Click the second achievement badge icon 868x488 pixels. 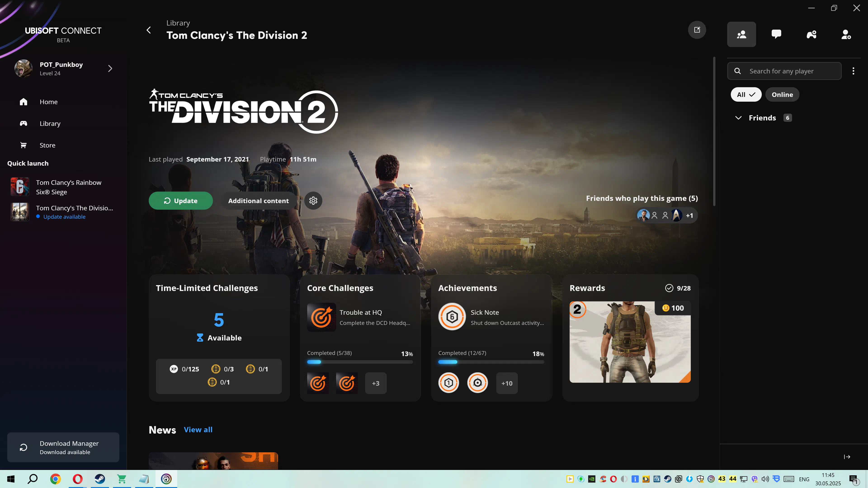pos(477,383)
